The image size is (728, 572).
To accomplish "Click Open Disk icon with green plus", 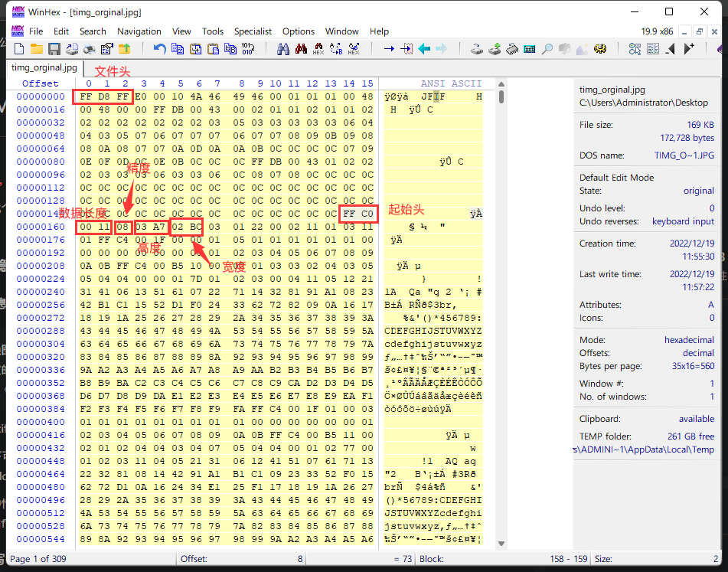I will point(495,48).
